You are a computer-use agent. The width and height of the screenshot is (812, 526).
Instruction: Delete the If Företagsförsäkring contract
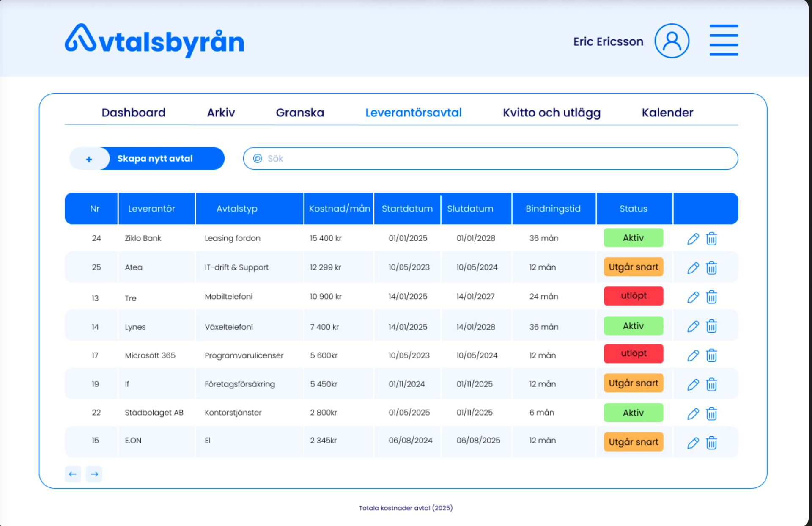711,384
